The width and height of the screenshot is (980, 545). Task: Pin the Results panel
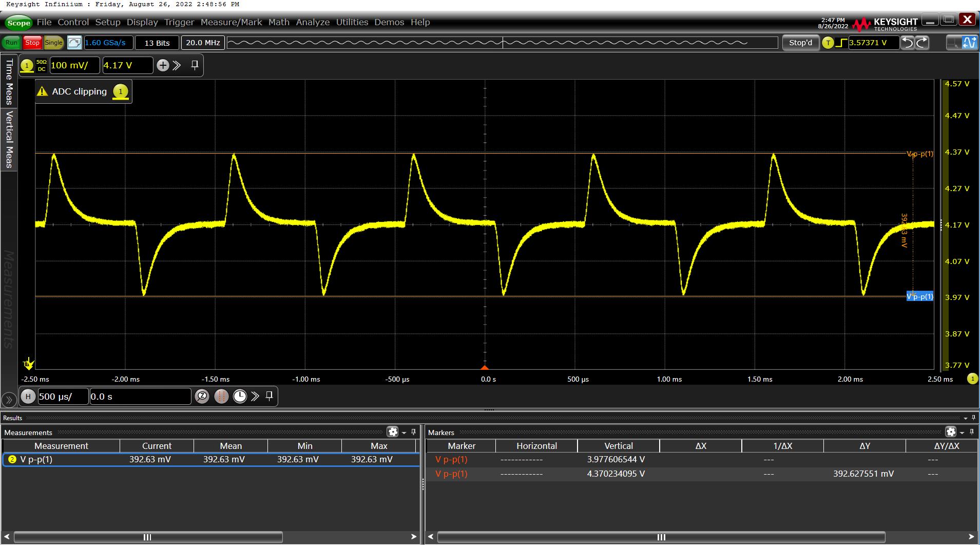coord(973,418)
